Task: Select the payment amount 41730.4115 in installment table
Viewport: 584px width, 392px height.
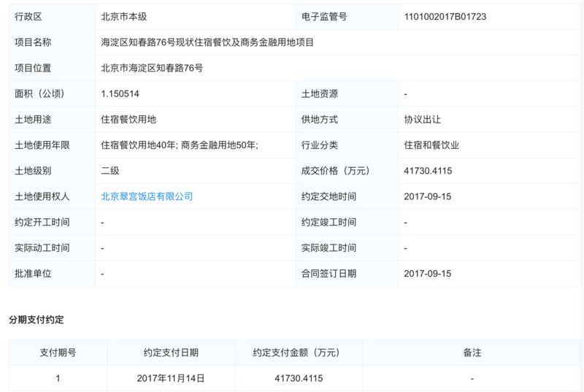Action: [x=299, y=378]
